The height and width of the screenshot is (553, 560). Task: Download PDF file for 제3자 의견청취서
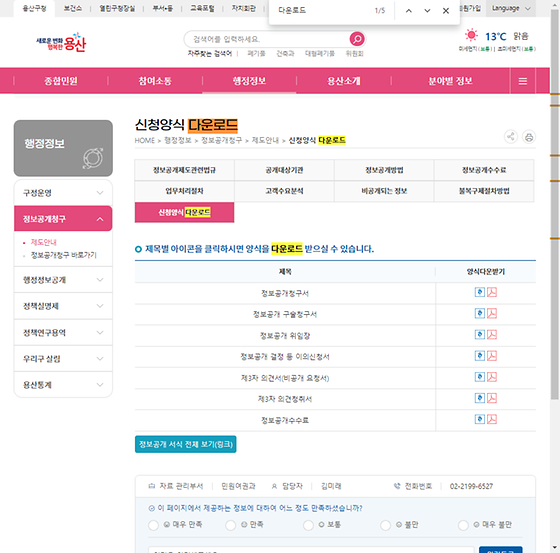tap(492, 398)
